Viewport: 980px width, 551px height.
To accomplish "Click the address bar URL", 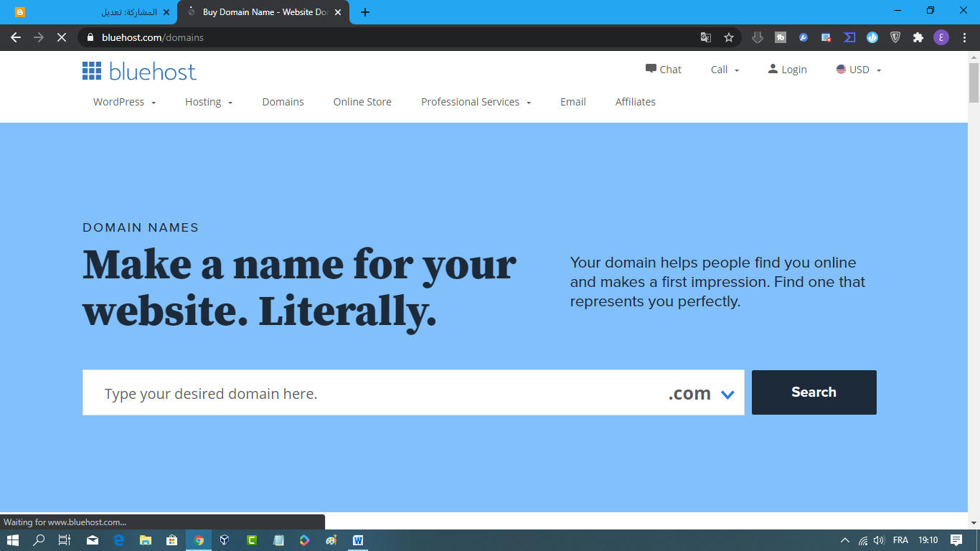I will coord(153,37).
